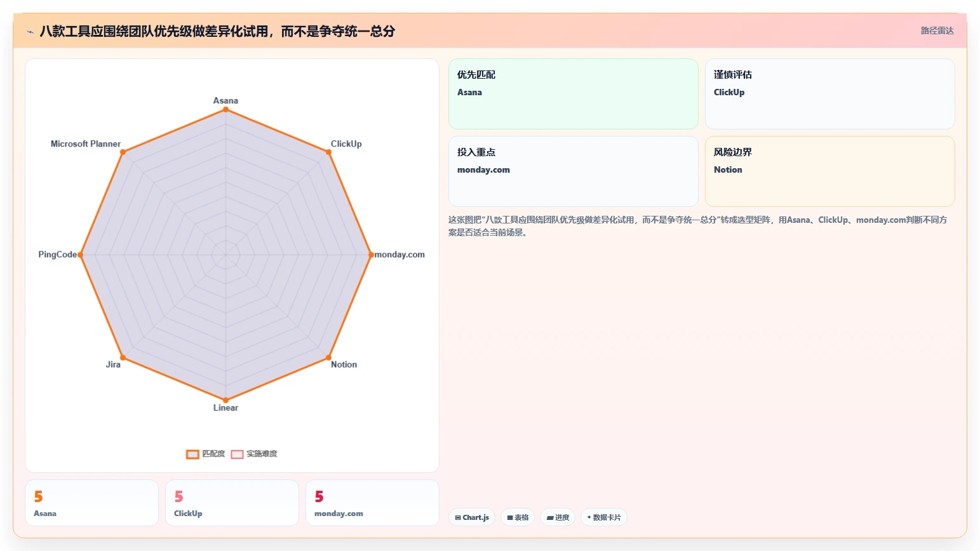Click the Chart.js tag chip
Viewport: 980px width, 551px height.
(x=472, y=517)
